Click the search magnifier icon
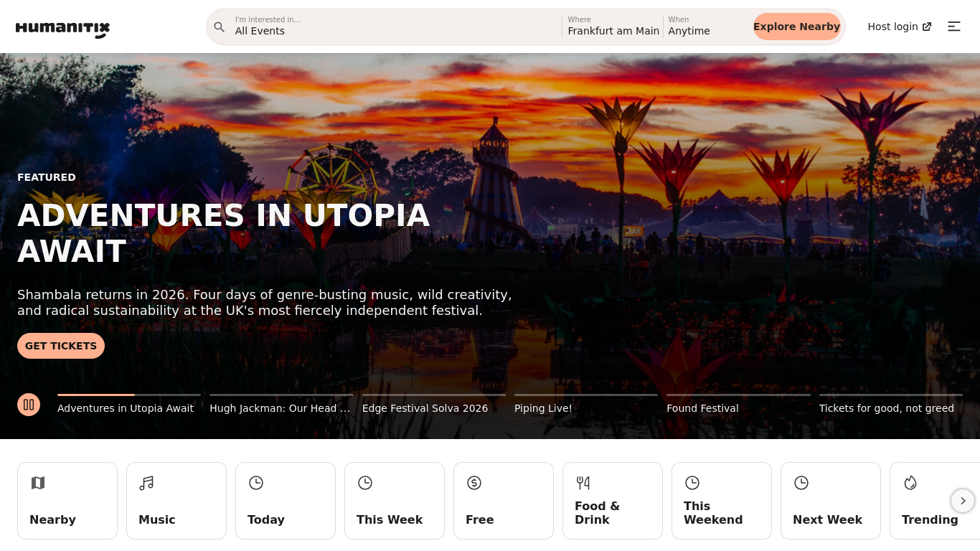The width and height of the screenshot is (980, 551). point(220,27)
